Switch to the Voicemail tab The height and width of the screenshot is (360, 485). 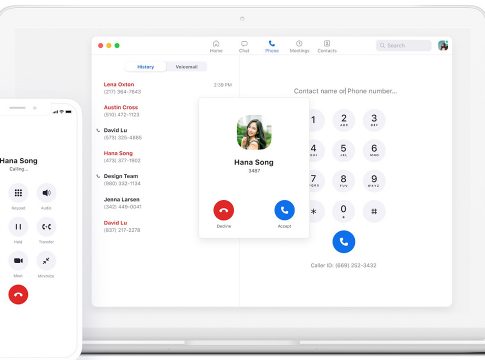(187, 67)
